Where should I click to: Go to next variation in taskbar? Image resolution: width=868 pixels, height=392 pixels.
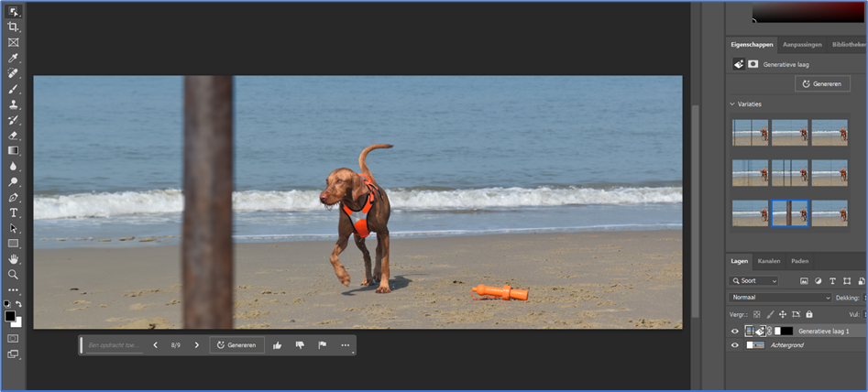tap(196, 345)
